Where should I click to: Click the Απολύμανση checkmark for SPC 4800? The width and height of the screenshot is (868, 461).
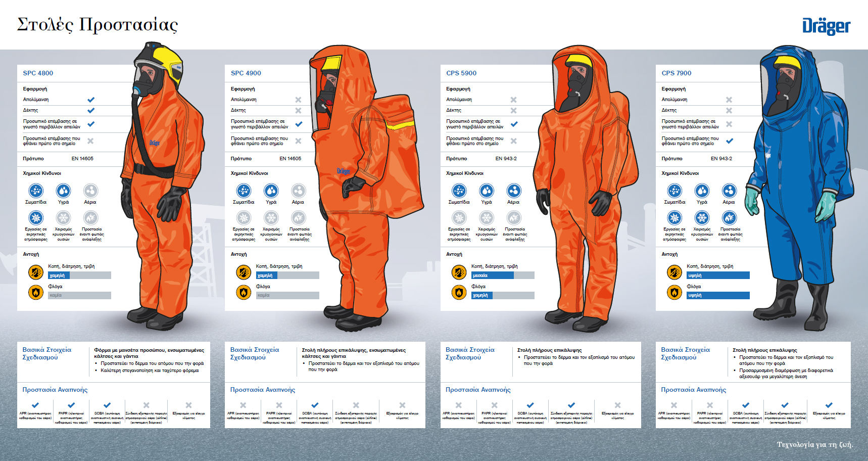tap(91, 100)
